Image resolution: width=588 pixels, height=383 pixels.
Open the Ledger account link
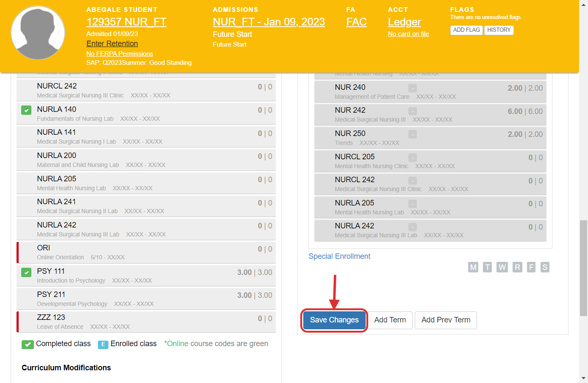[404, 22]
